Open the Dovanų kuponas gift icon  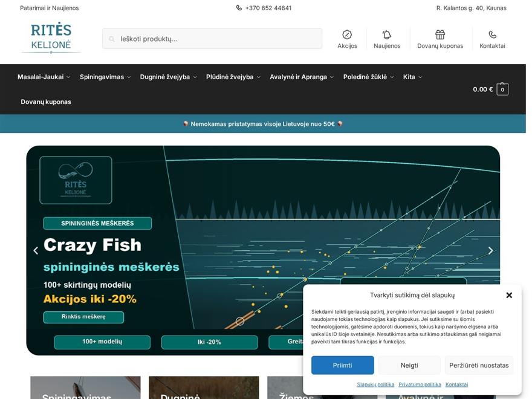(440, 34)
